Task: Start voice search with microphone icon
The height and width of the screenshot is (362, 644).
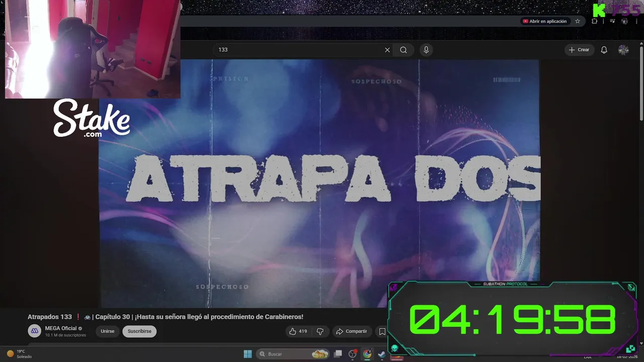Action: (x=426, y=50)
